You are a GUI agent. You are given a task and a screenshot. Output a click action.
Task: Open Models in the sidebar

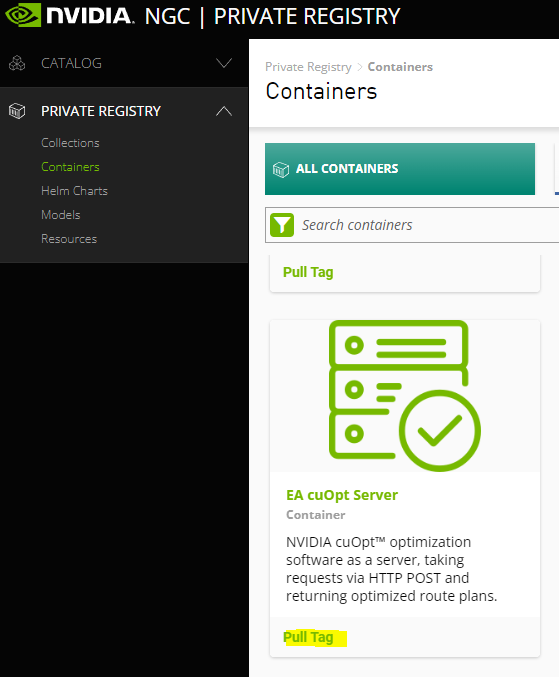pos(61,215)
